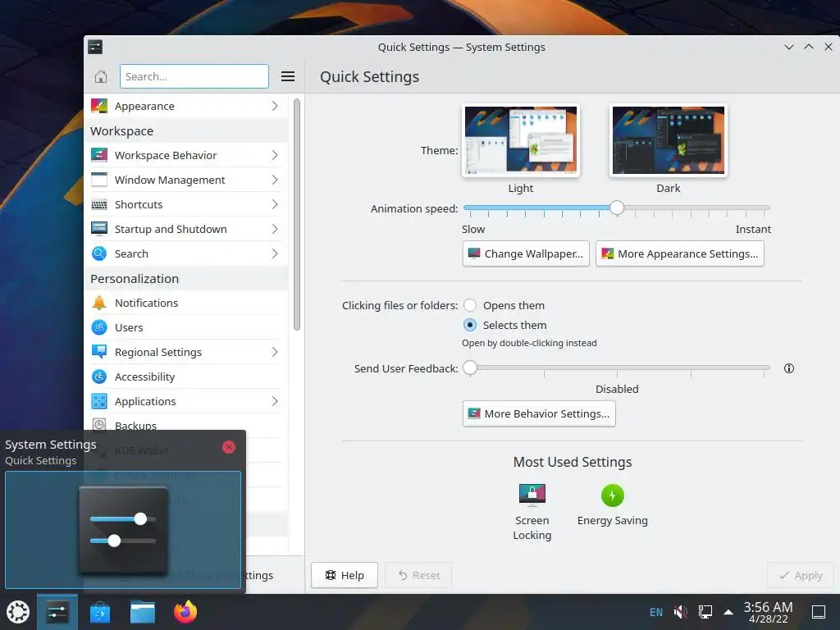Image resolution: width=840 pixels, height=630 pixels.
Task: Open the Users settings entry
Action: (186, 327)
